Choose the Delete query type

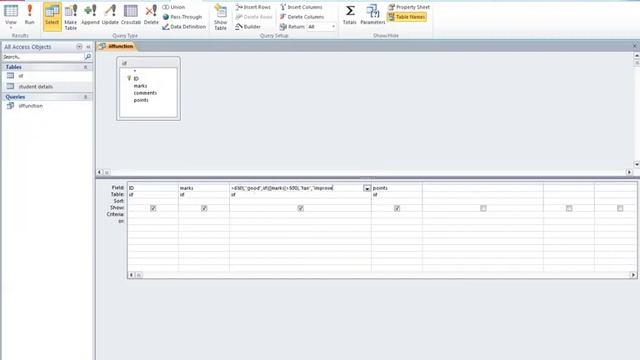(151, 16)
